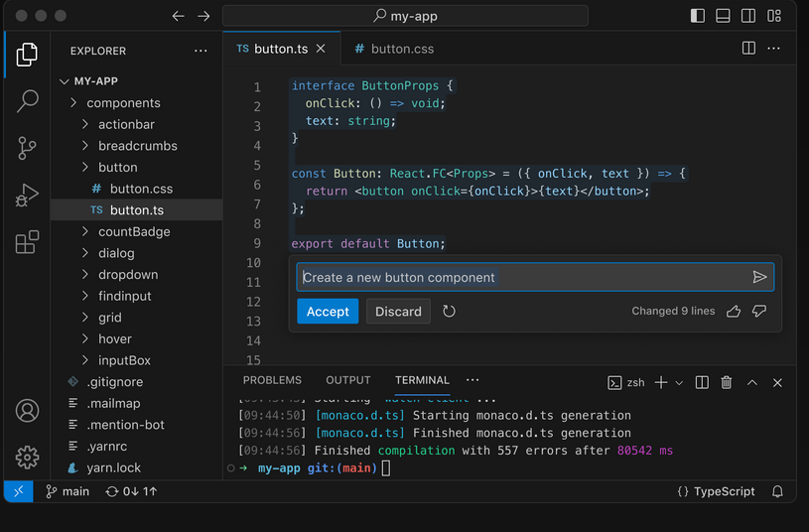Expand the breadcrumbs folder
The width and height of the screenshot is (809, 532).
[137, 146]
